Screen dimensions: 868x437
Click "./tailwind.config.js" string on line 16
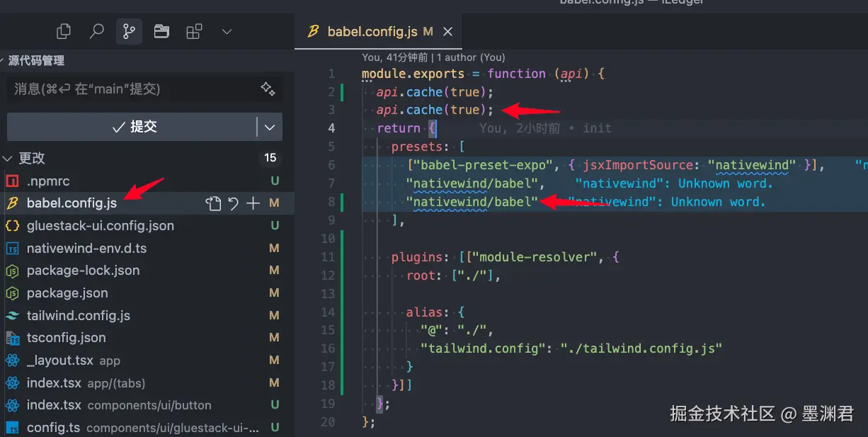(x=641, y=348)
